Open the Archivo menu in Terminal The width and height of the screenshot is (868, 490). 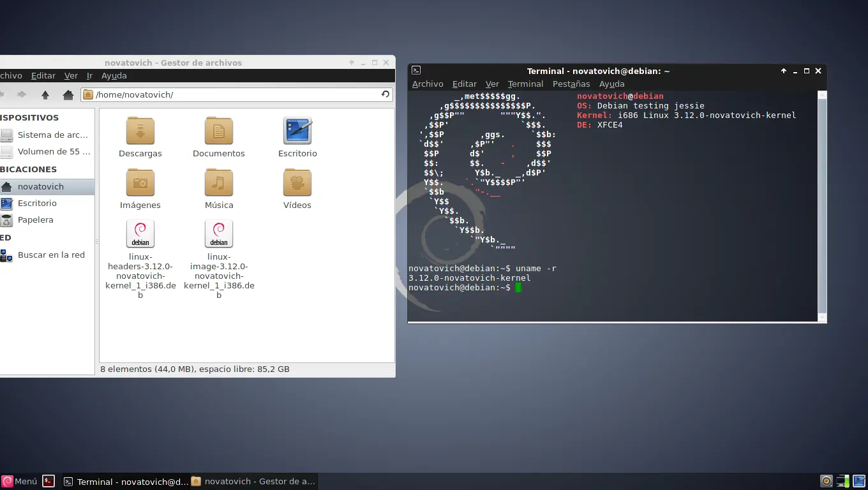428,84
